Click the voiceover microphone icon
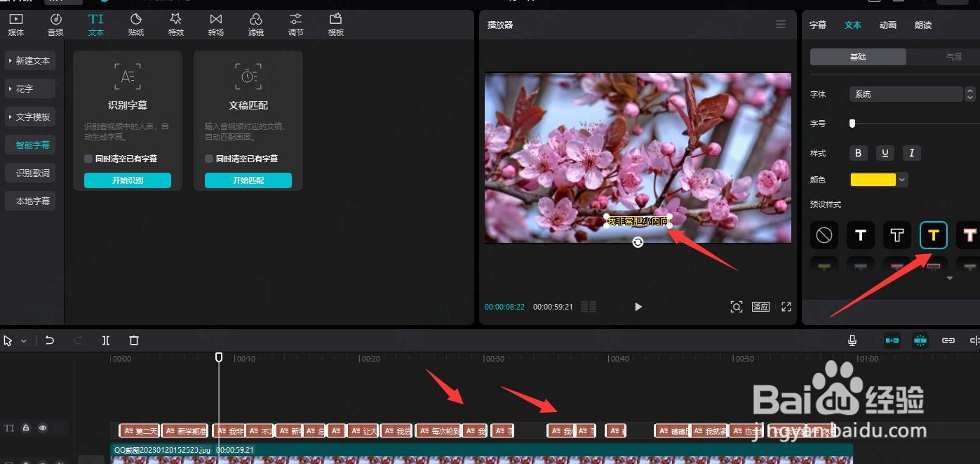980x464 pixels. tap(851, 340)
